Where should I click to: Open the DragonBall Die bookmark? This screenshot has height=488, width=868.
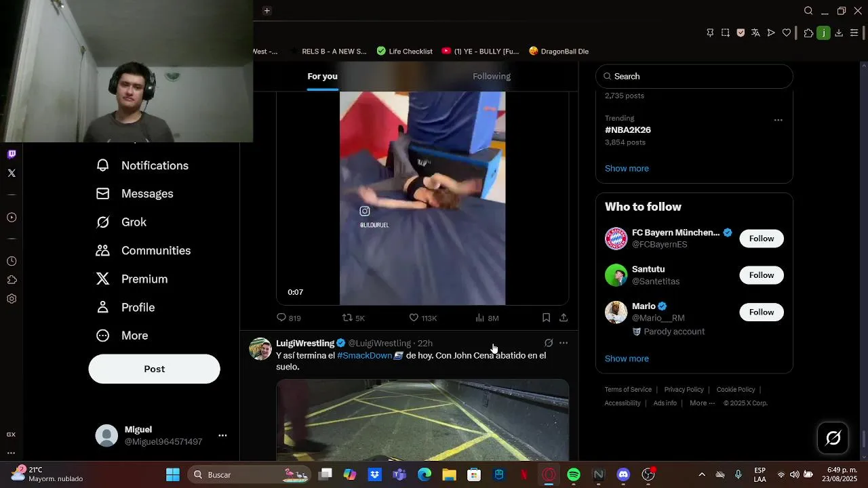[x=559, y=51]
